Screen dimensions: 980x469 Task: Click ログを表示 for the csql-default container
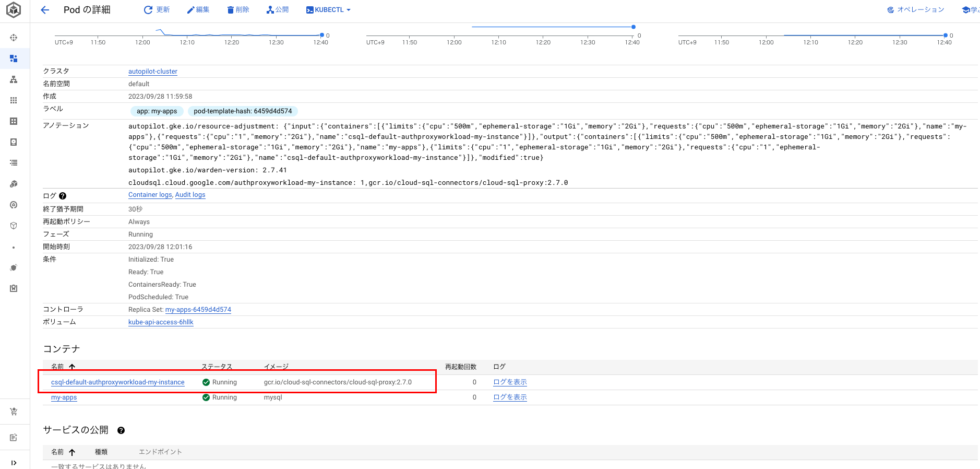pos(510,382)
